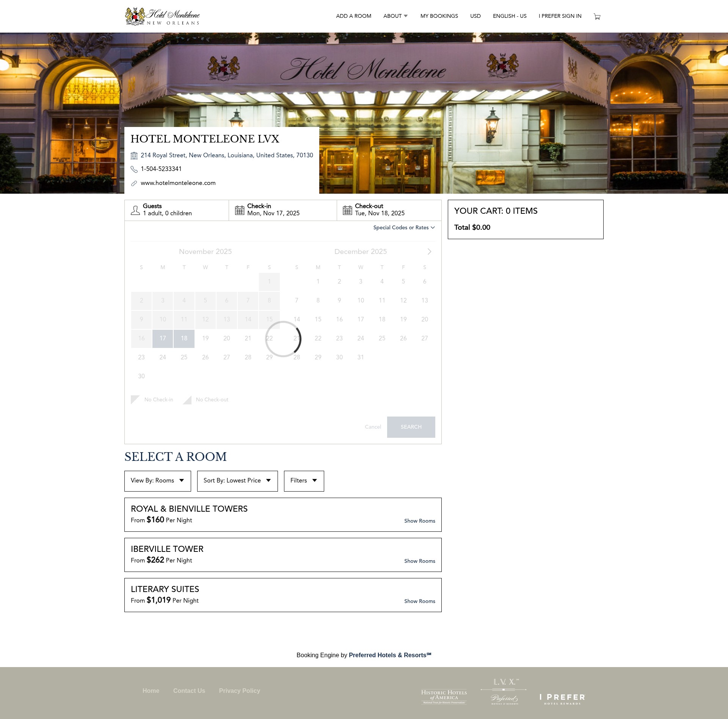Image resolution: width=728 pixels, height=719 pixels.
Task: Go to footer Home link
Action: [x=151, y=691]
